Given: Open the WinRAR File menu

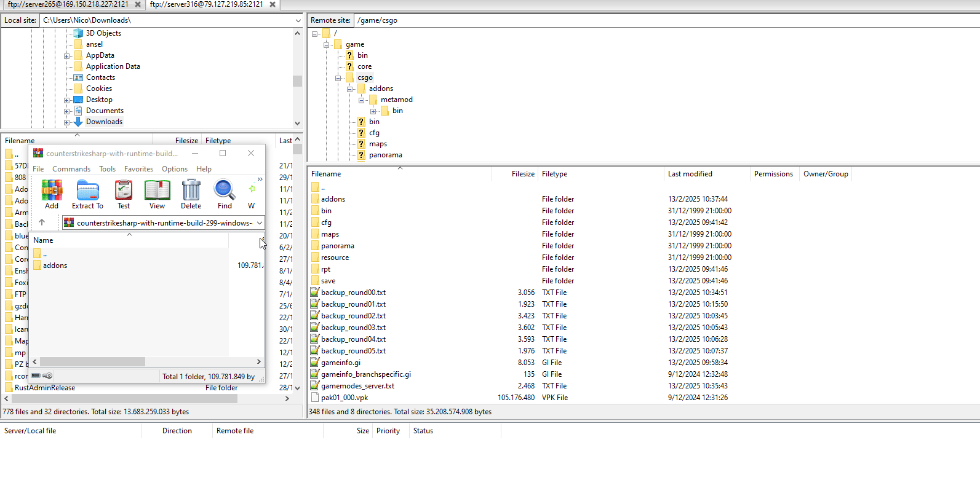Looking at the screenshot, I should click(38, 169).
